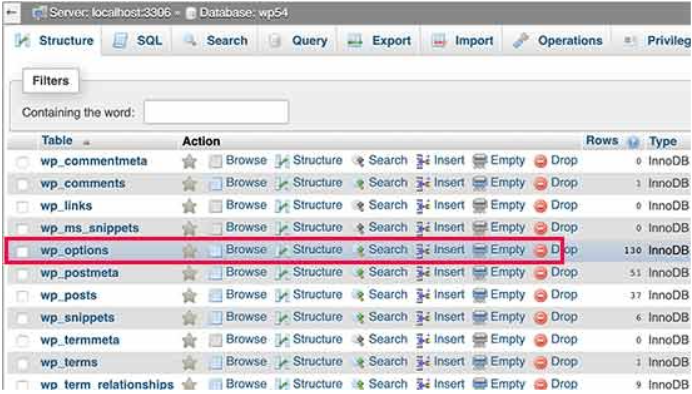Image resolution: width=692 pixels, height=394 pixels.
Task: Click the Structure icon in wp_terms row
Action: pyautogui.click(x=282, y=363)
